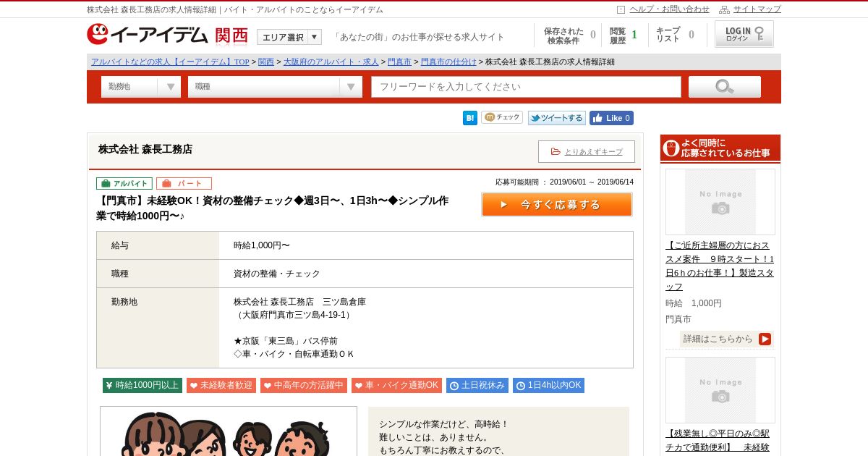This screenshot has width=868, height=456.
Task: Click the パート orange briefcase tag
Action: [x=184, y=183]
